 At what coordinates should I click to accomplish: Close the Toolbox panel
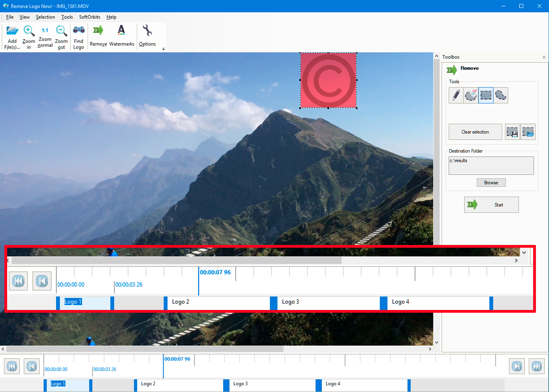(x=544, y=57)
